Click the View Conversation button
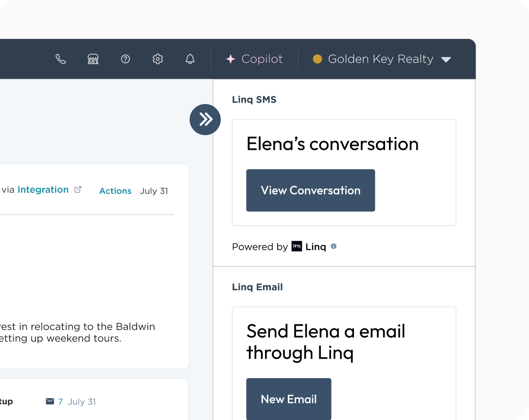 tap(310, 190)
